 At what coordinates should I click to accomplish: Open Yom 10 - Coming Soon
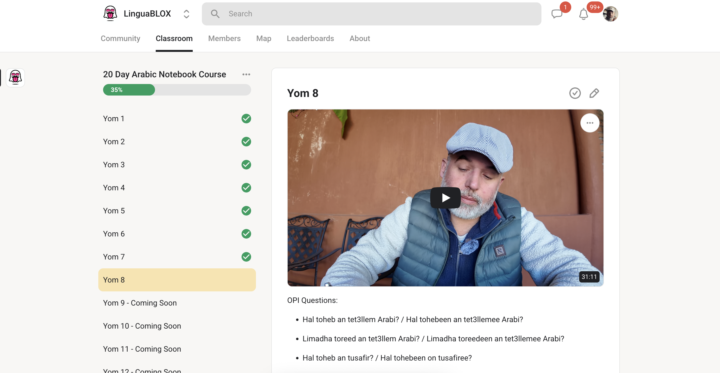click(177, 326)
